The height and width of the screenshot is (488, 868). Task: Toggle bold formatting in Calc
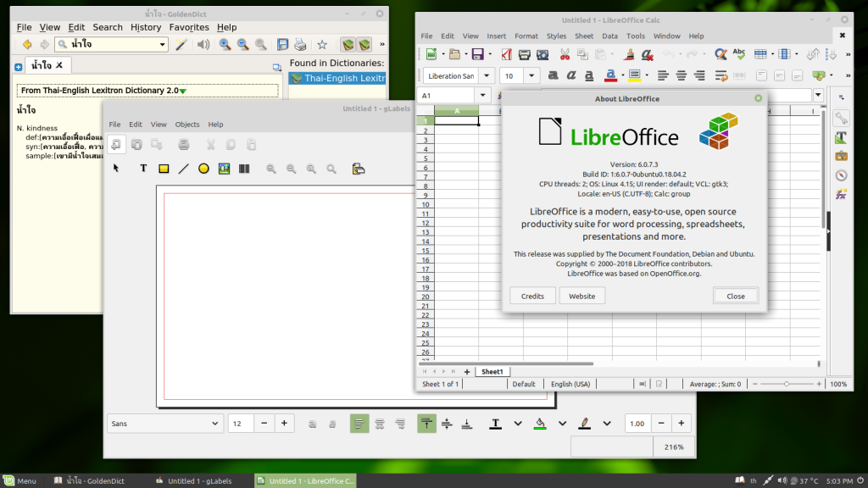tap(553, 75)
